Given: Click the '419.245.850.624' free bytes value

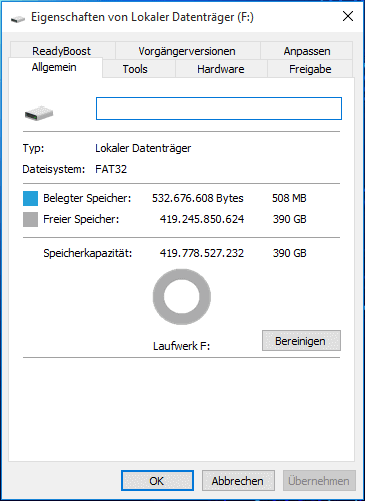Looking at the screenshot, I should (202, 219).
